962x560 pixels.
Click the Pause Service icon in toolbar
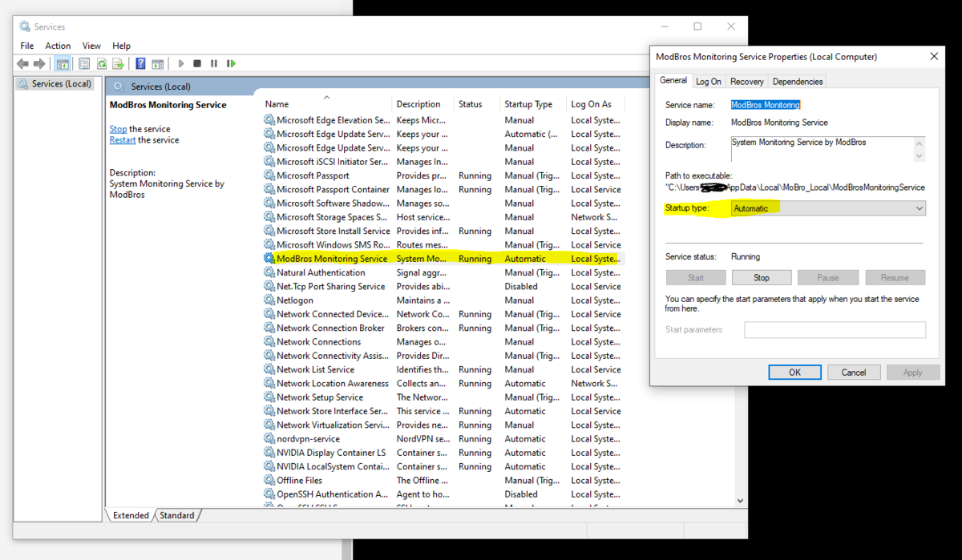point(214,63)
